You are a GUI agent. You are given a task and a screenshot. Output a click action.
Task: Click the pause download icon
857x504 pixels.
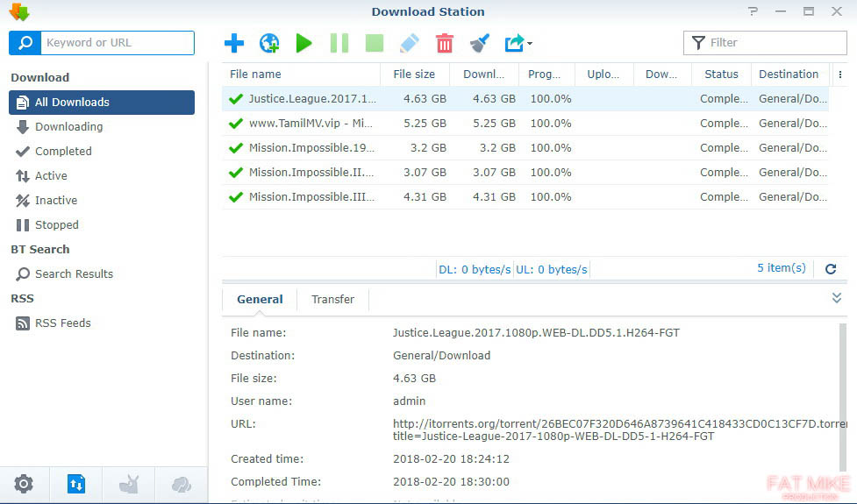coord(339,43)
